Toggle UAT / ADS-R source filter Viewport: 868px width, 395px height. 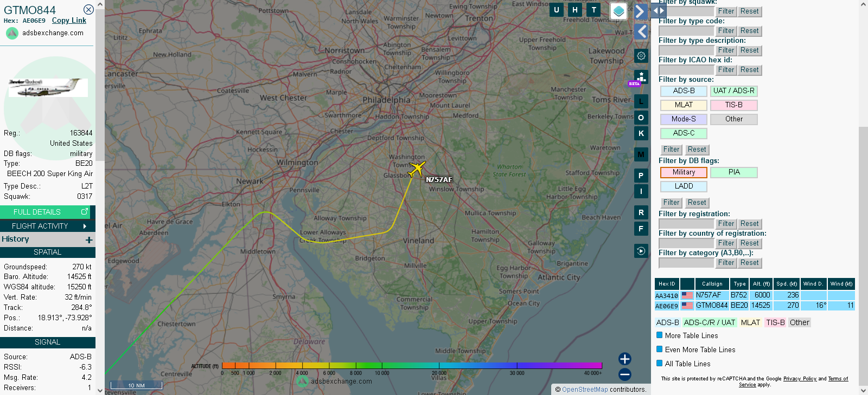point(734,91)
